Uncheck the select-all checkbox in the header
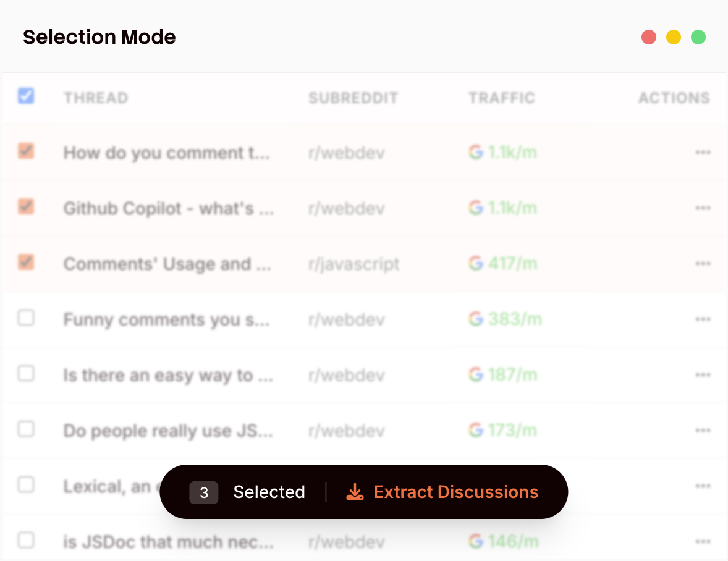Image resolution: width=728 pixels, height=561 pixels. pyautogui.click(x=27, y=96)
